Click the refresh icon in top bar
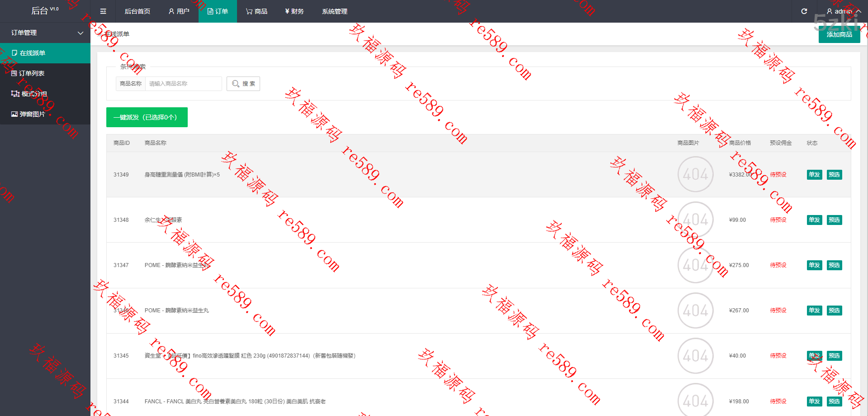This screenshot has width=868, height=416. click(x=804, y=11)
